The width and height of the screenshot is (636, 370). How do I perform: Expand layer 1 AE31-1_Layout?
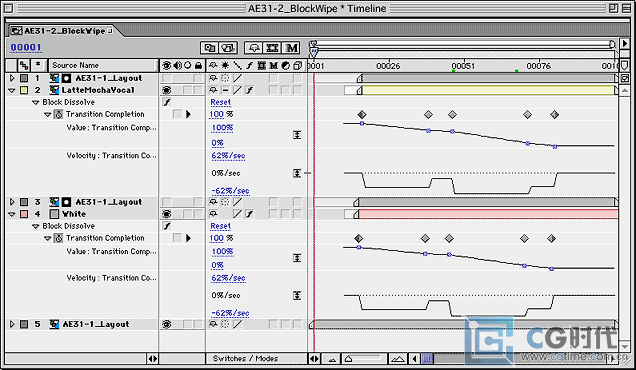[x=12, y=78]
